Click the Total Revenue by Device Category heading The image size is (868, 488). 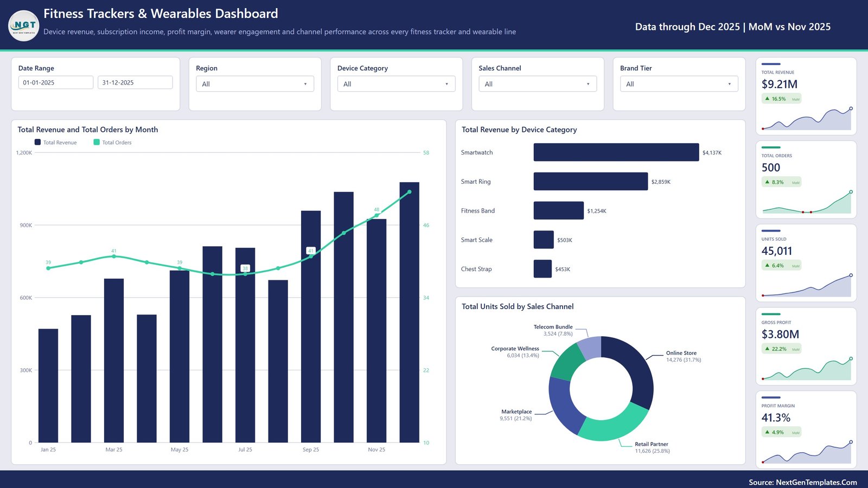[x=519, y=130]
